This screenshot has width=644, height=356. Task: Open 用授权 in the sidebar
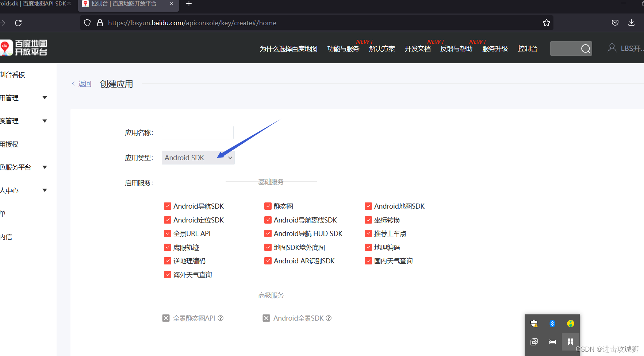[x=9, y=144]
